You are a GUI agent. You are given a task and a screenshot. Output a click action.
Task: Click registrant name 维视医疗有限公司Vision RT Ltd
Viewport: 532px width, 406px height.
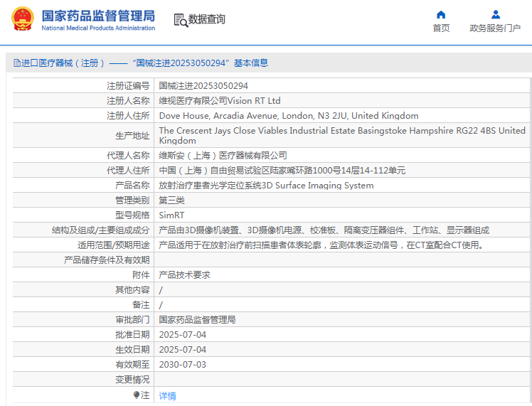(x=219, y=100)
